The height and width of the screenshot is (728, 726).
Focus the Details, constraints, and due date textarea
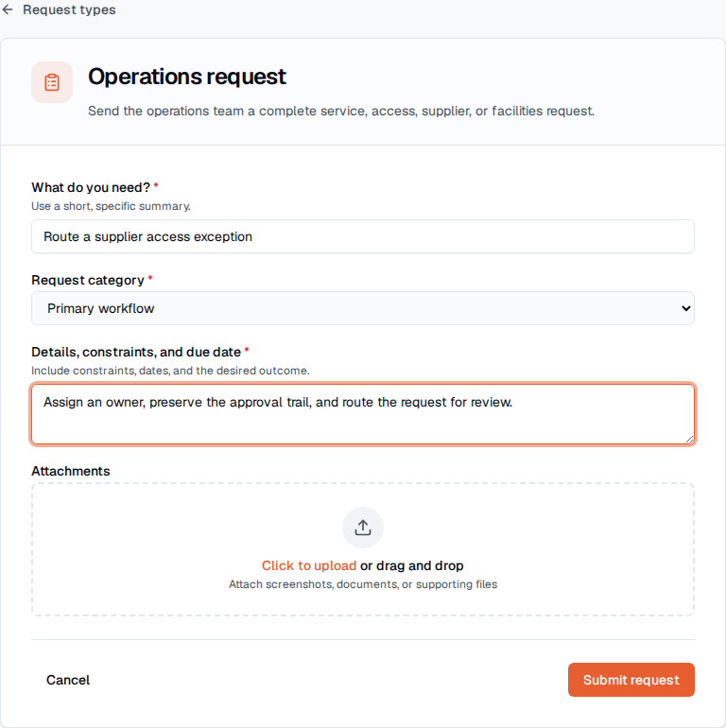(x=363, y=414)
